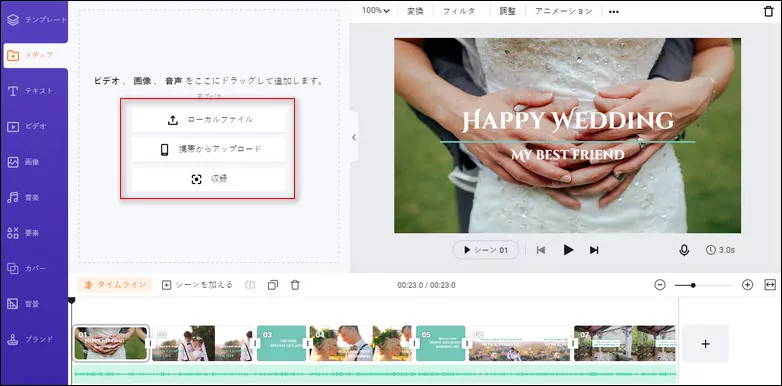Zoom in the timeline with plus icon
This screenshot has width=782, height=386.
[747, 285]
